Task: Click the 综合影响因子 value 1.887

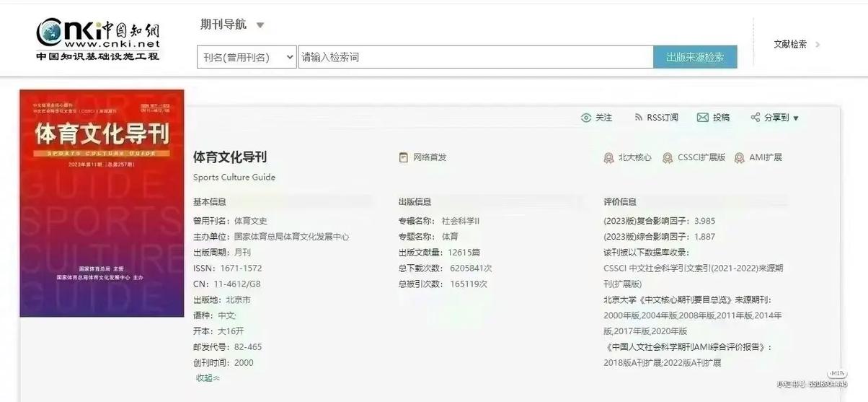Action: coord(705,237)
